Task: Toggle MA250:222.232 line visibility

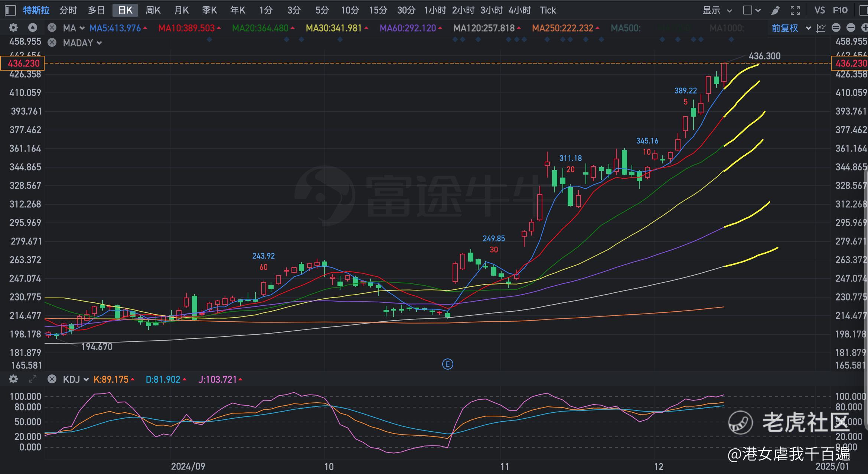Action: point(566,28)
